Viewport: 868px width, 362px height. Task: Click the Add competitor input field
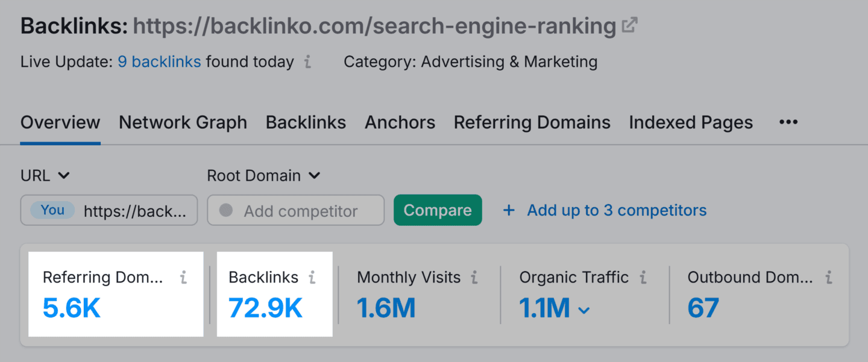point(300,211)
